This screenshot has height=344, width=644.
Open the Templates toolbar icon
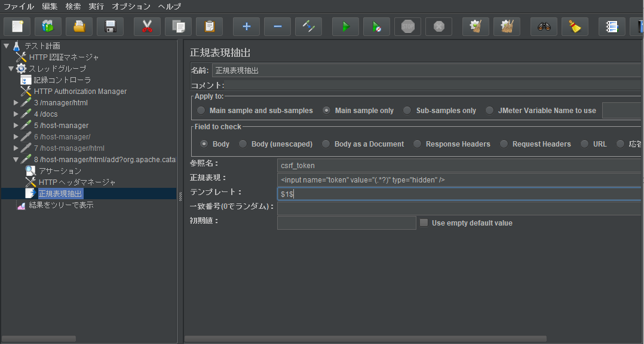48,27
